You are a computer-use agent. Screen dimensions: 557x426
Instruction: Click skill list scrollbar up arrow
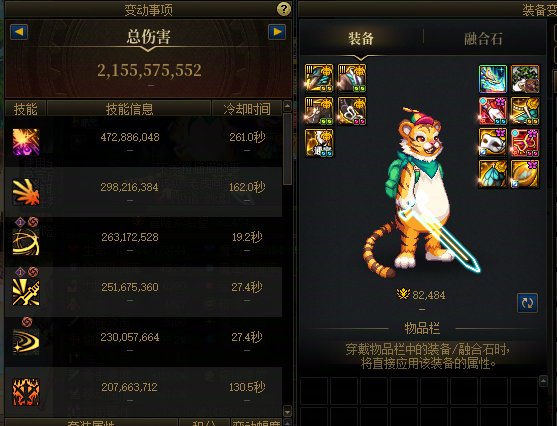pyautogui.click(x=287, y=106)
